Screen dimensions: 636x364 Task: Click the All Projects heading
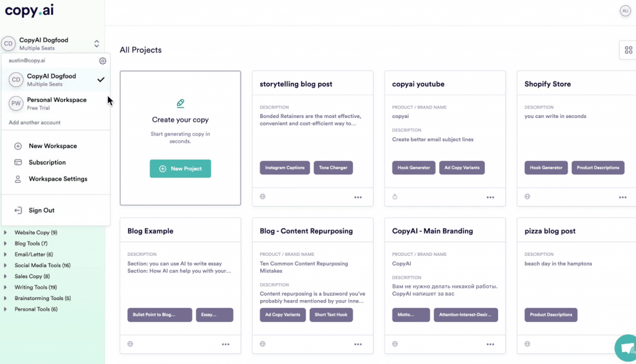click(x=140, y=50)
